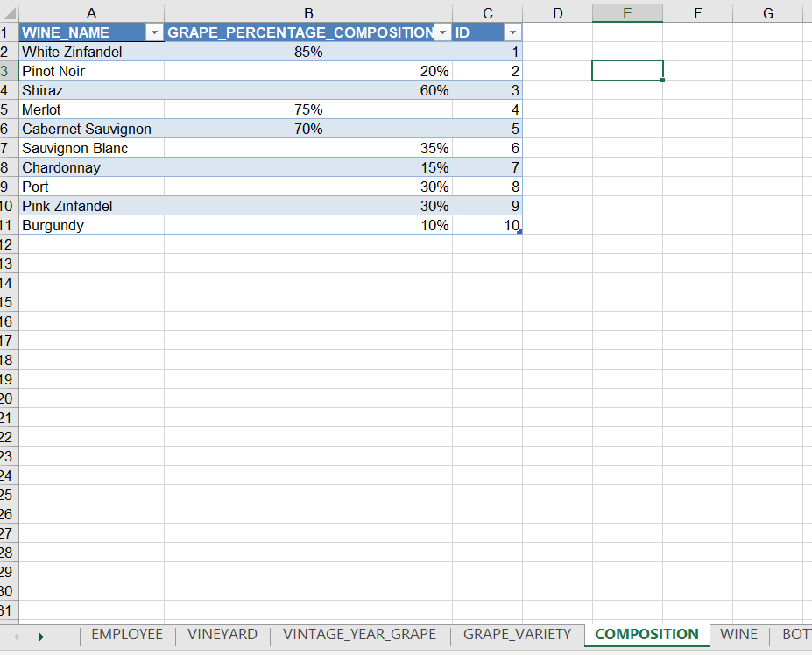Screen dimensions: 812x655
Task: Switch to the EMPLOYEE sheet
Action: coord(126,635)
